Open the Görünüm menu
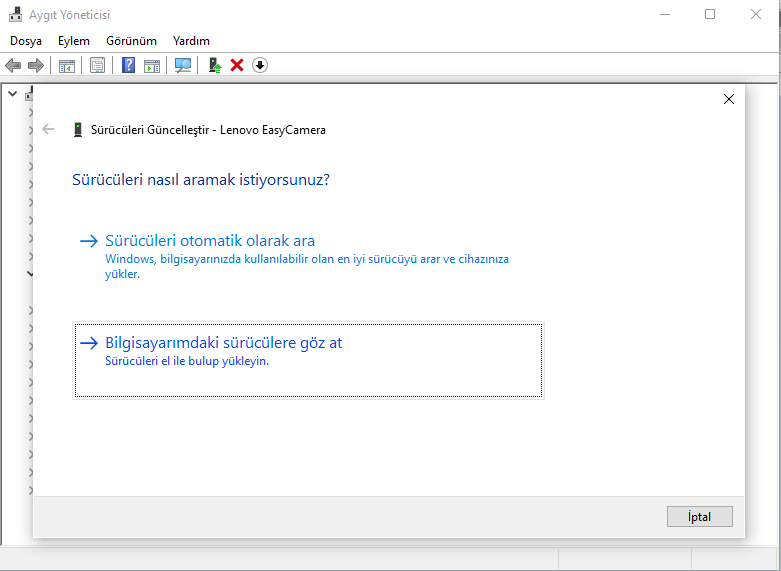The image size is (781, 571). [x=131, y=41]
